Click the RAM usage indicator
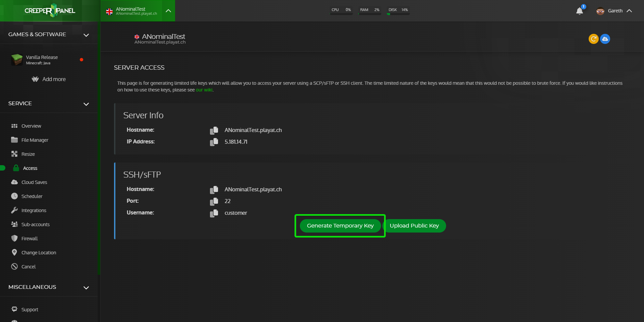This screenshot has width=644, height=322. coord(370,11)
